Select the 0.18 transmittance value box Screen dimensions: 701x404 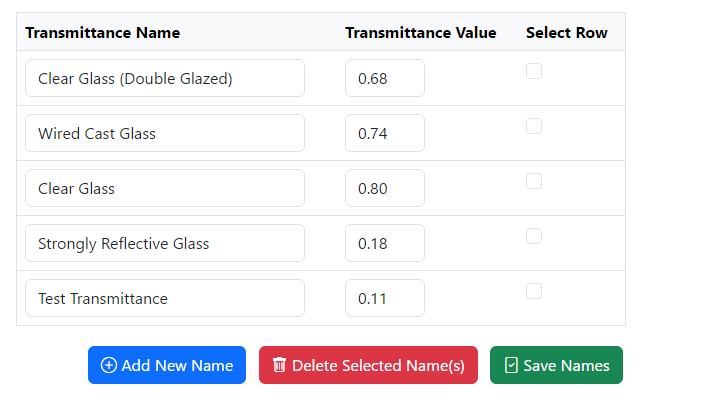[x=385, y=243]
